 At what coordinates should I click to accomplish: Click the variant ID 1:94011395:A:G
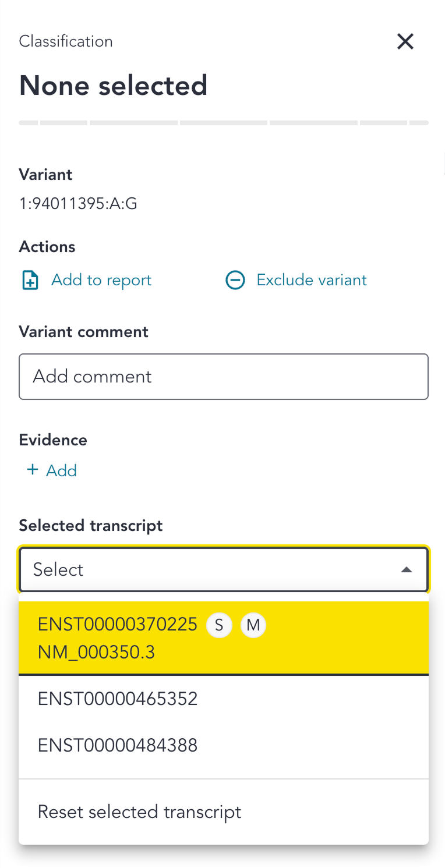(78, 204)
